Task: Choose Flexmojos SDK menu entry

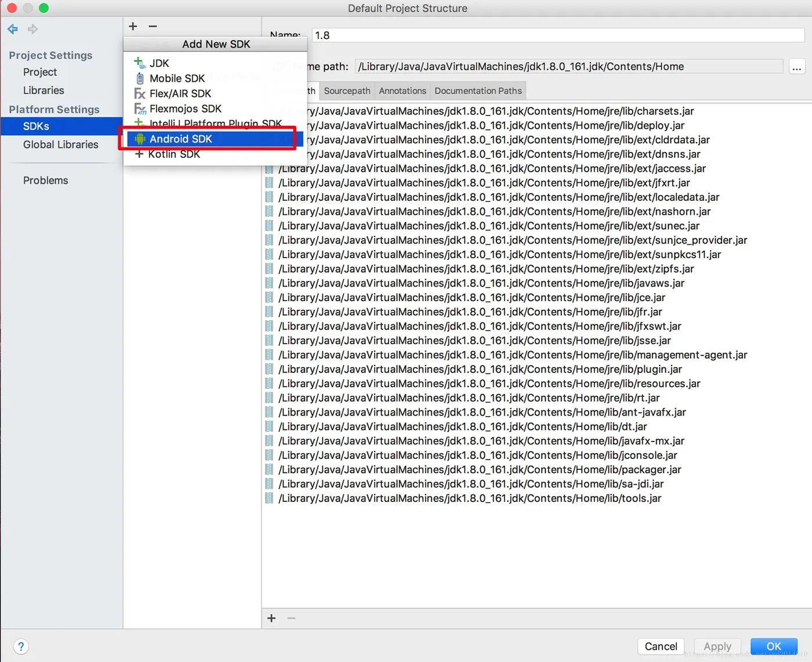Action: (215, 108)
